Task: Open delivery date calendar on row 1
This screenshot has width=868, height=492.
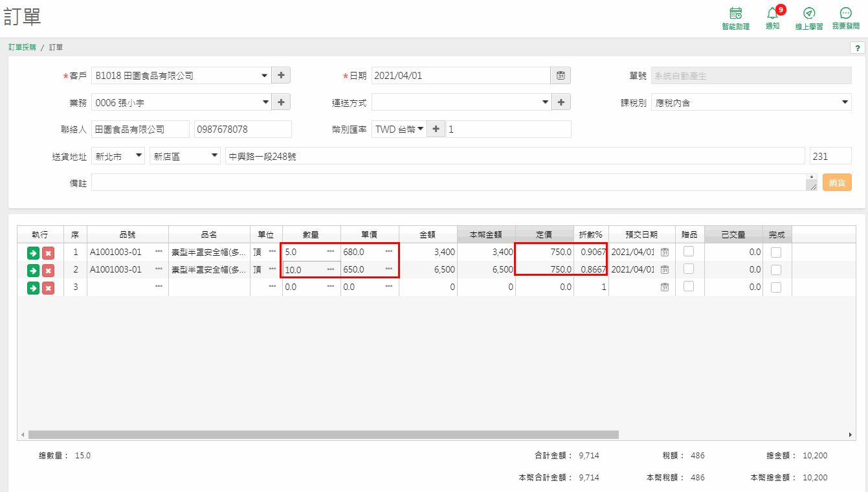Action: click(664, 252)
